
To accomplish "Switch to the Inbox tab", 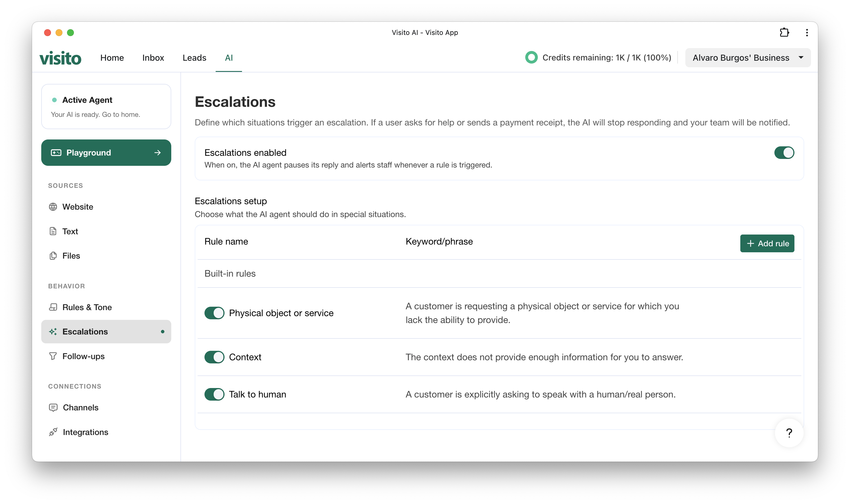I will point(153,58).
